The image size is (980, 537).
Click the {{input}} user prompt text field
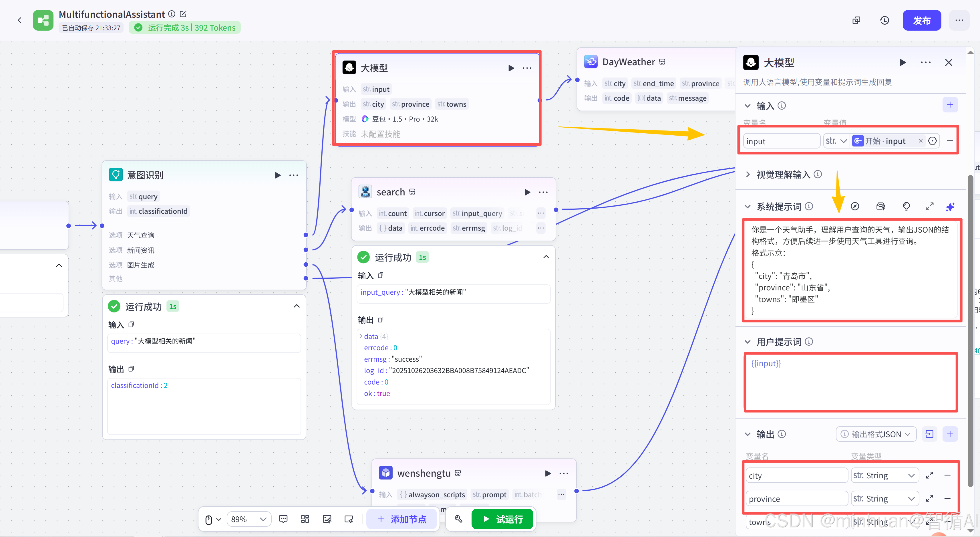(850, 382)
